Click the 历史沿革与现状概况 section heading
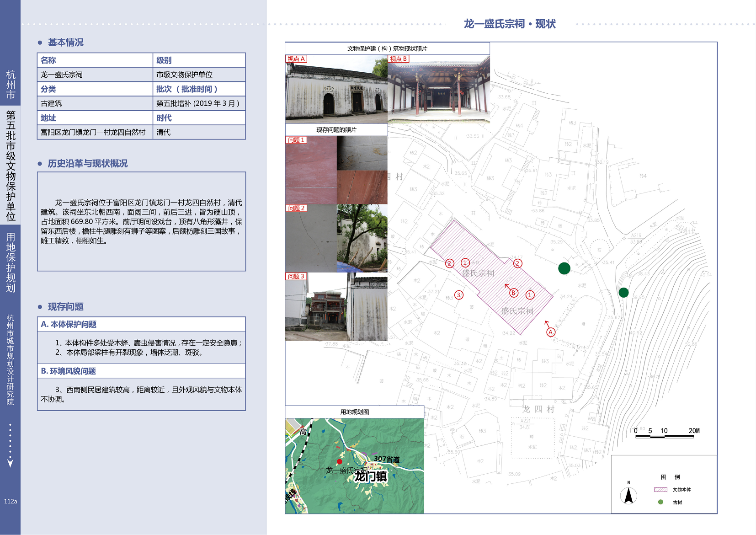756x535 pixels. (x=88, y=164)
